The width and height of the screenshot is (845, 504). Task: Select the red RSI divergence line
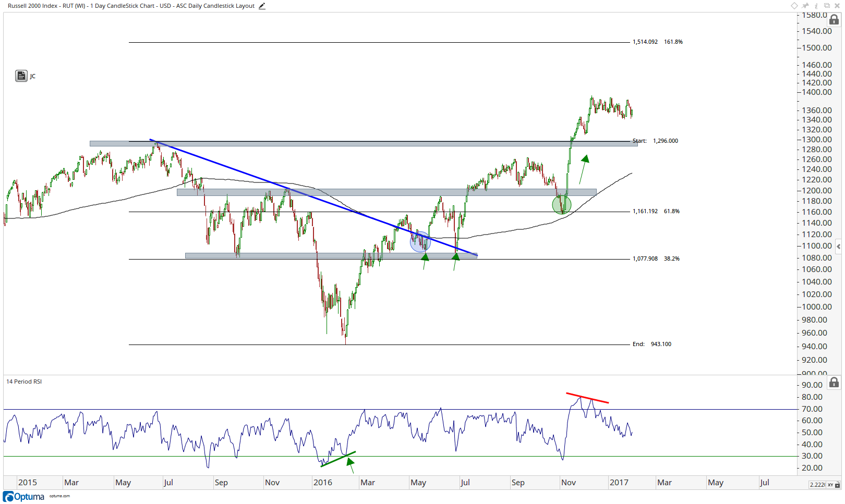pyautogui.click(x=587, y=398)
